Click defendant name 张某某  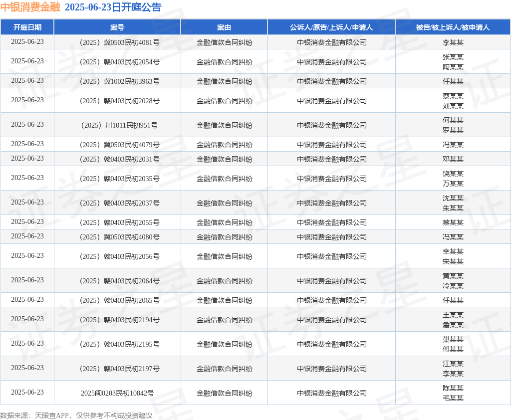tap(453, 57)
